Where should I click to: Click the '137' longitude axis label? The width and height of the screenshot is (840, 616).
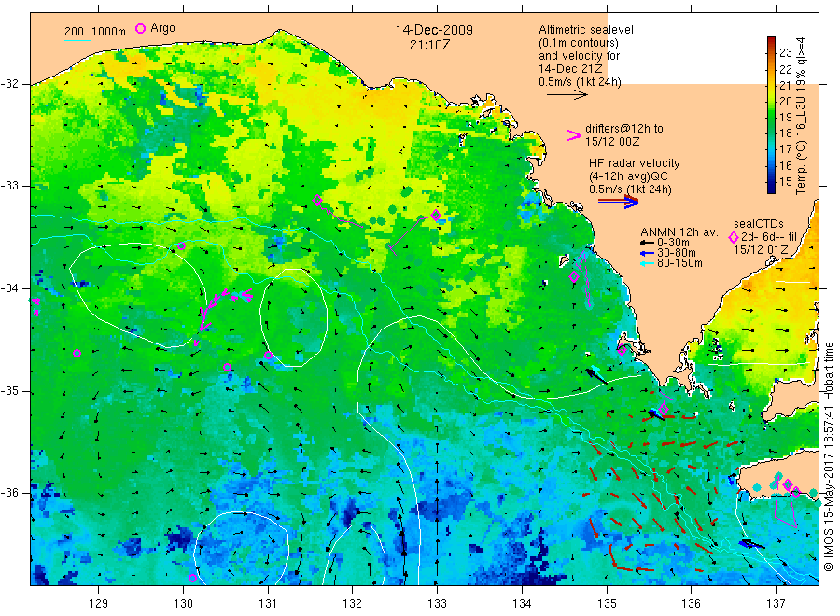click(776, 603)
